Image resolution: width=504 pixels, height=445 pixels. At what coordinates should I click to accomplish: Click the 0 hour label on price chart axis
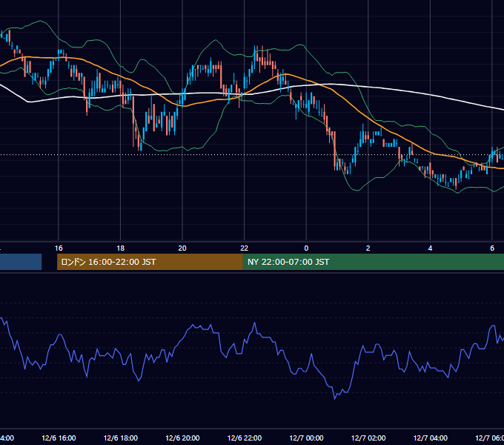click(x=306, y=248)
